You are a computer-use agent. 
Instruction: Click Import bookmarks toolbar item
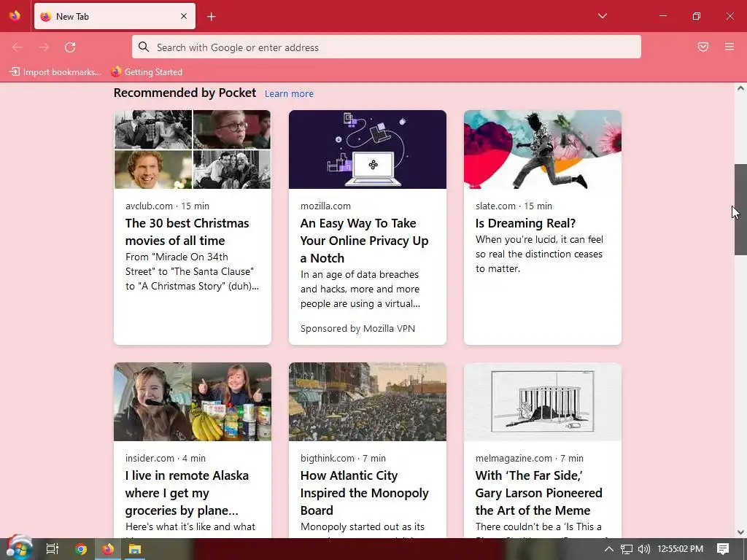point(55,72)
